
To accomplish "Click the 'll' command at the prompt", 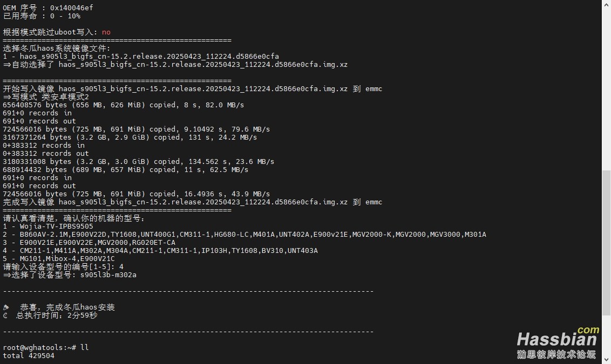I will (85, 347).
